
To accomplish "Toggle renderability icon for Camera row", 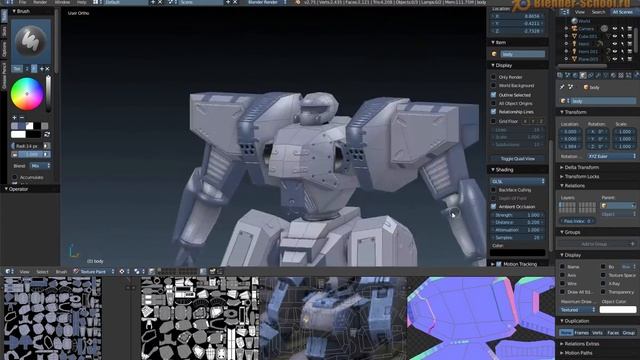I will pyautogui.click(x=630, y=29).
